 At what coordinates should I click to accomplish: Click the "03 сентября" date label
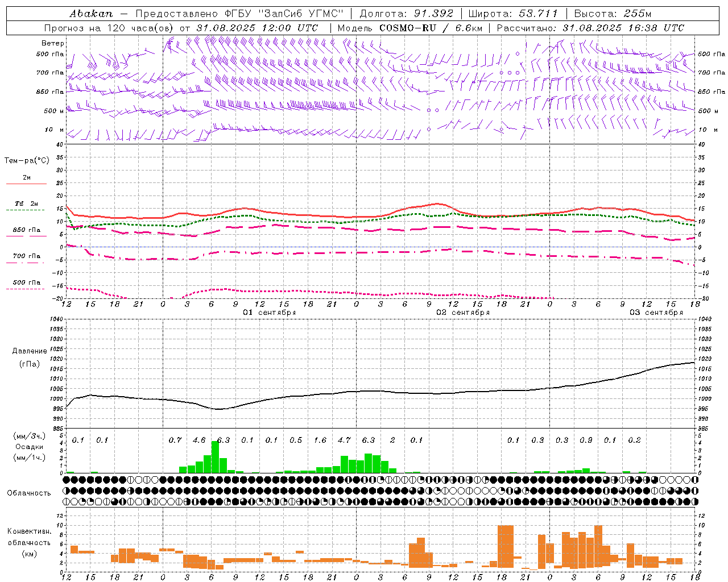coord(656,313)
